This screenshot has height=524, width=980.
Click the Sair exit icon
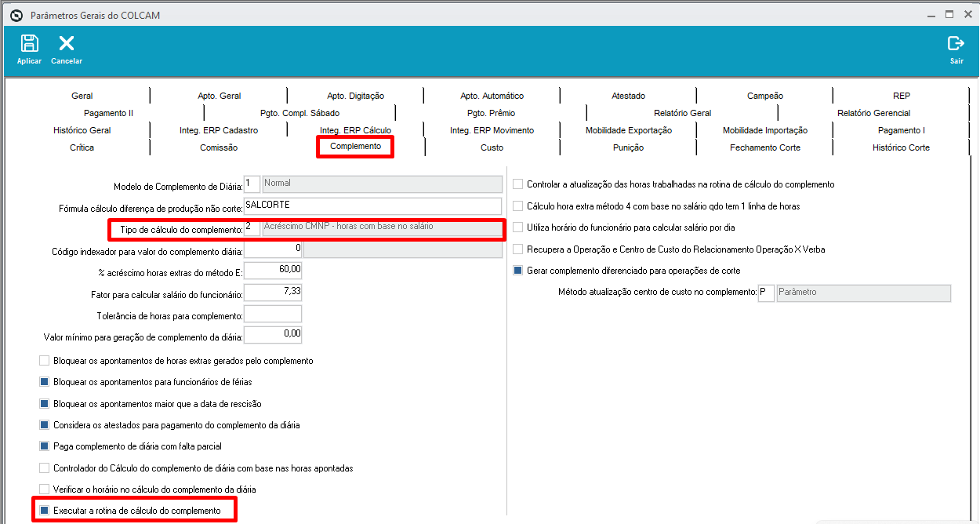(x=956, y=44)
